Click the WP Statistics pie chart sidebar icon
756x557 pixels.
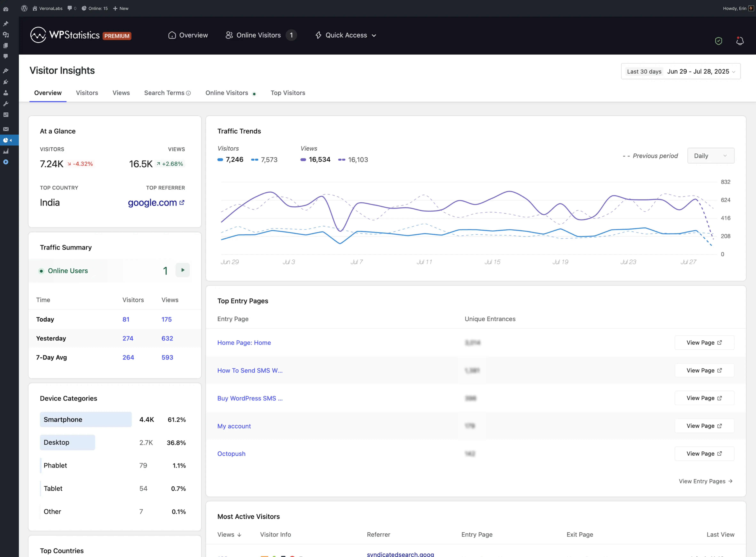pos(6,140)
